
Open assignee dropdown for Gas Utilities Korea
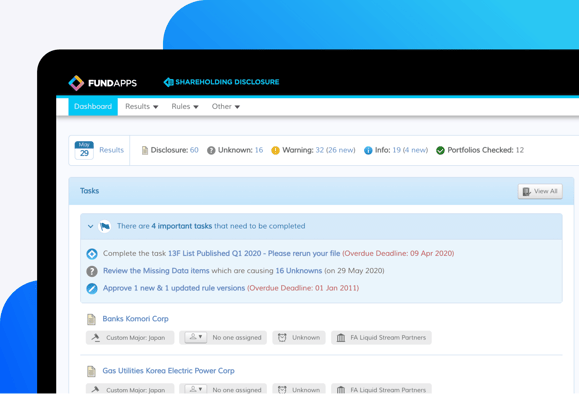click(196, 389)
